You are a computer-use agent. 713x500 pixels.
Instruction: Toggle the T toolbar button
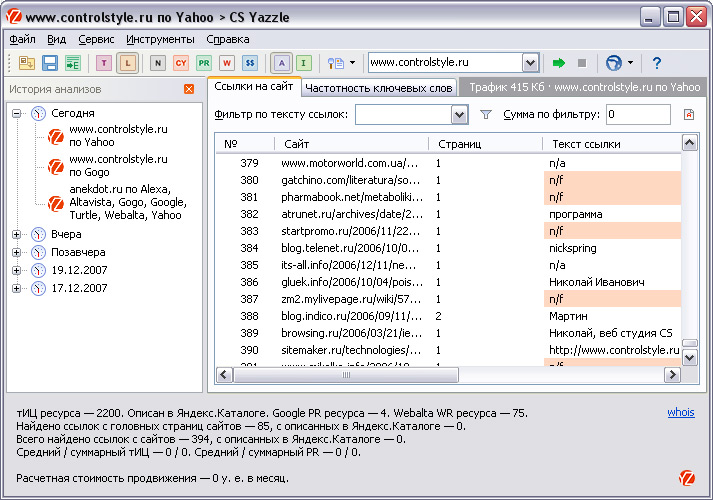click(104, 63)
